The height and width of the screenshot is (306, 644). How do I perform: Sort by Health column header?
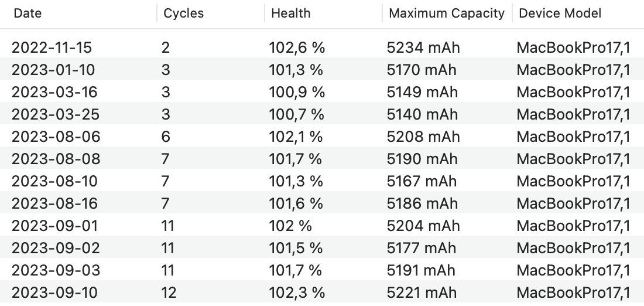pyautogui.click(x=291, y=13)
